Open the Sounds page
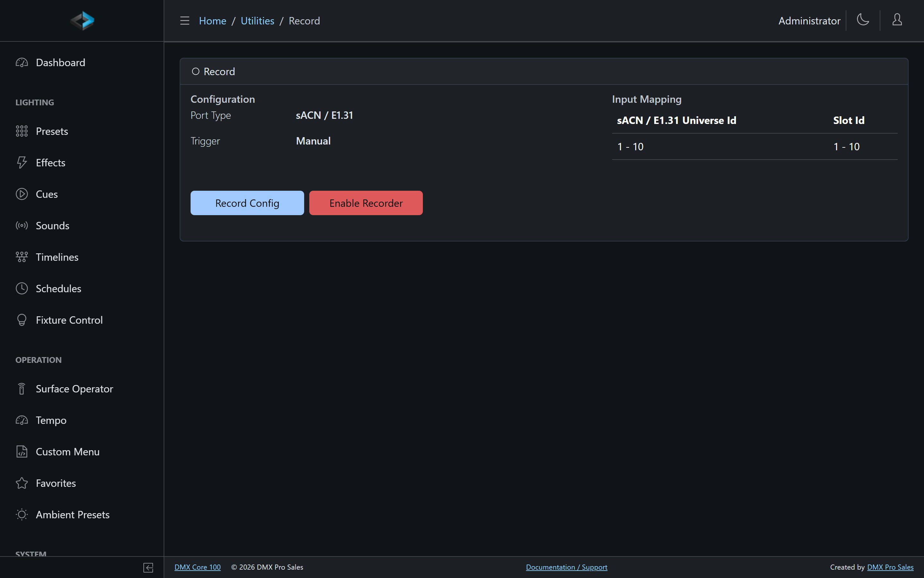 click(82, 225)
